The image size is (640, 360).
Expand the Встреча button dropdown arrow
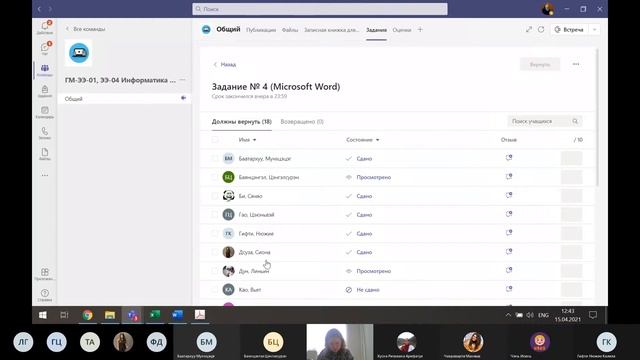coord(595,29)
